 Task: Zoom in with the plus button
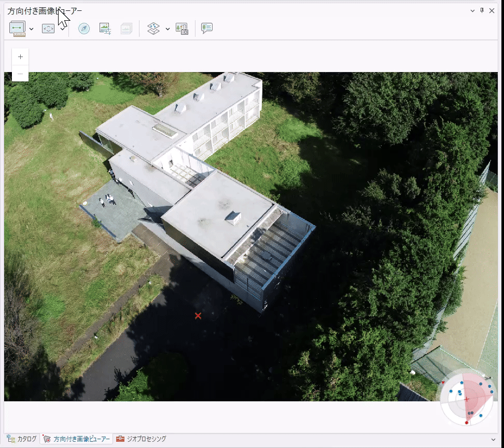coord(20,57)
